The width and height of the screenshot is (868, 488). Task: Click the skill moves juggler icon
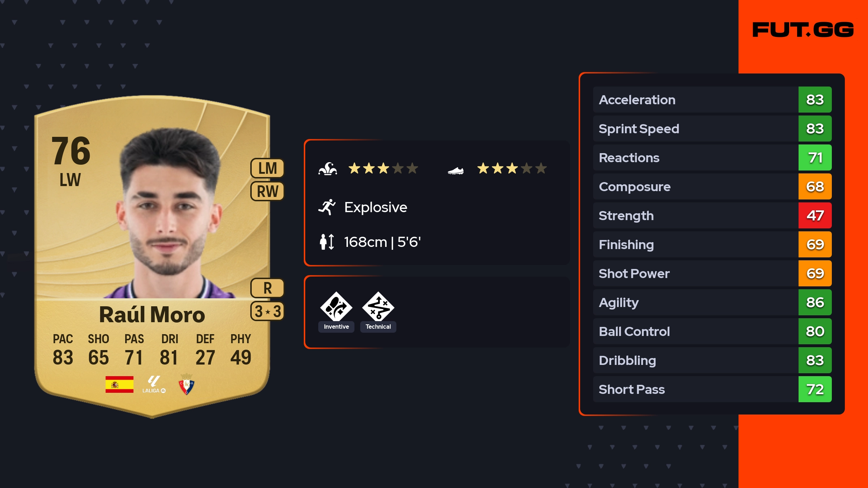[328, 169]
